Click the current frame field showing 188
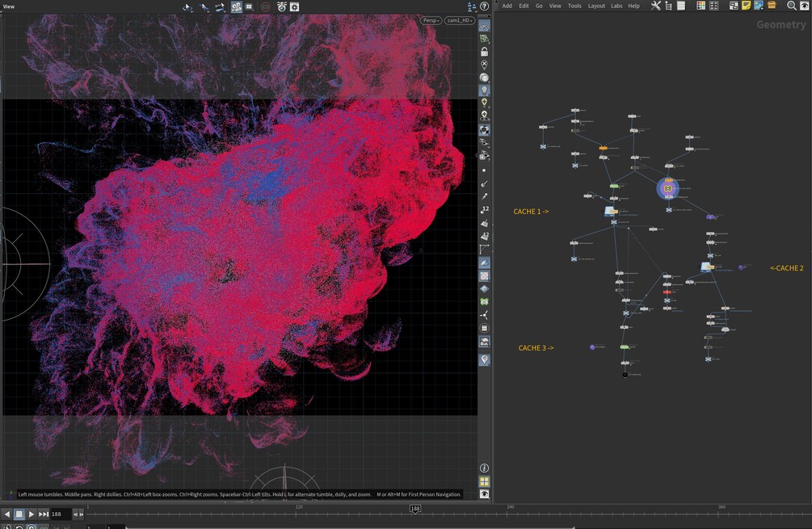The width and height of the screenshot is (812, 529). click(60, 514)
